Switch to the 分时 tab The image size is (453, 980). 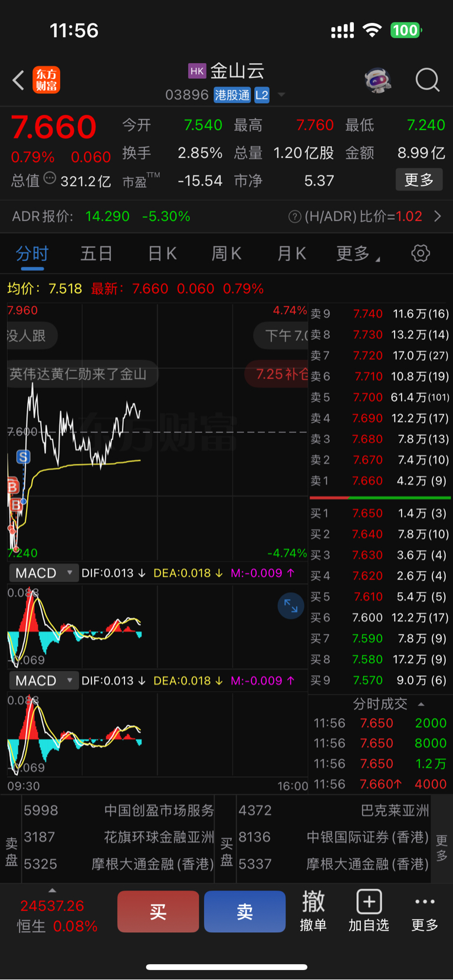pos(32,254)
